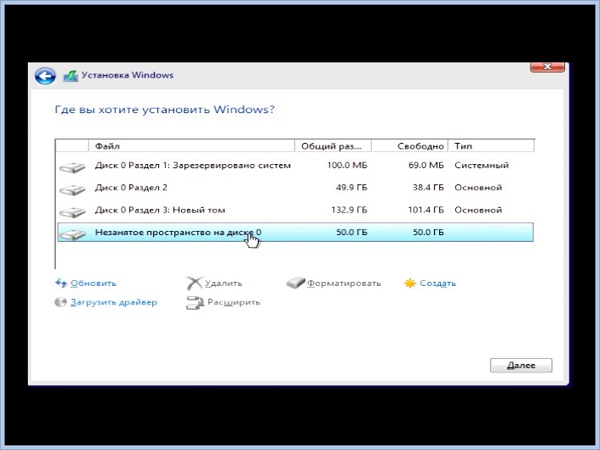The width and height of the screenshot is (600, 450).
Task: Click the Обновить link text
Action: point(92,283)
